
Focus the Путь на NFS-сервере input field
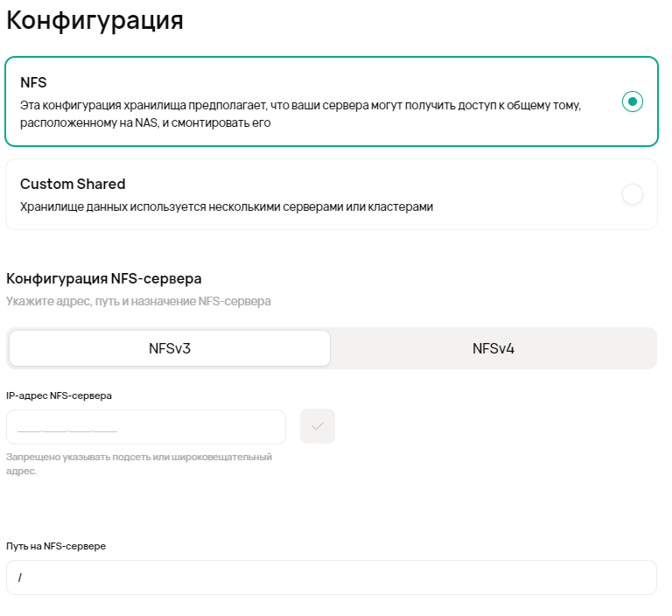click(x=331, y=577)
